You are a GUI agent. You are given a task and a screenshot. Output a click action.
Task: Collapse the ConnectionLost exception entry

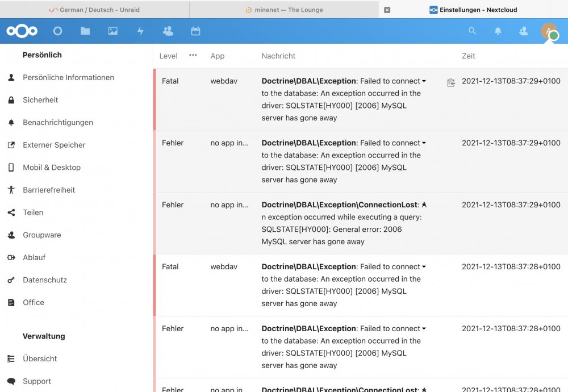[x=424, y=205]
